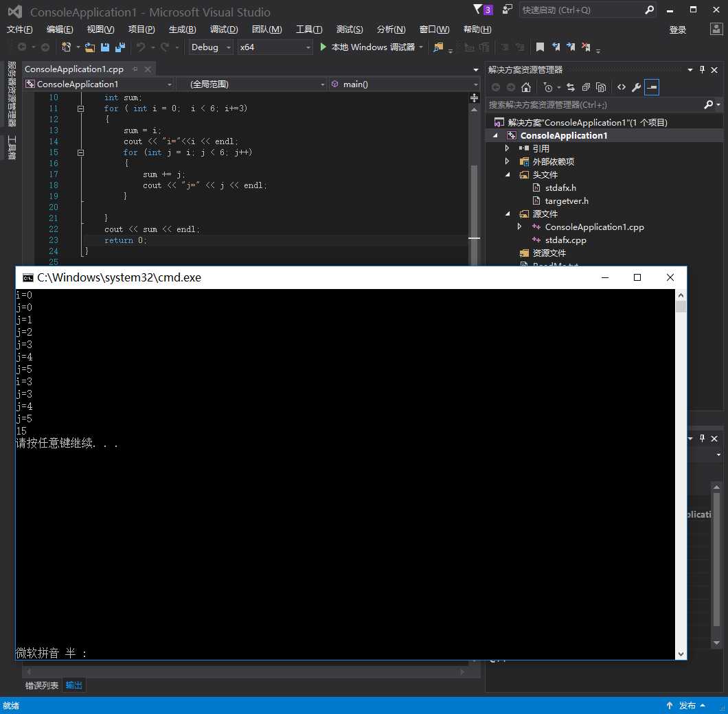
Task: Open the main() member dropdown
Action: point(404,84)
